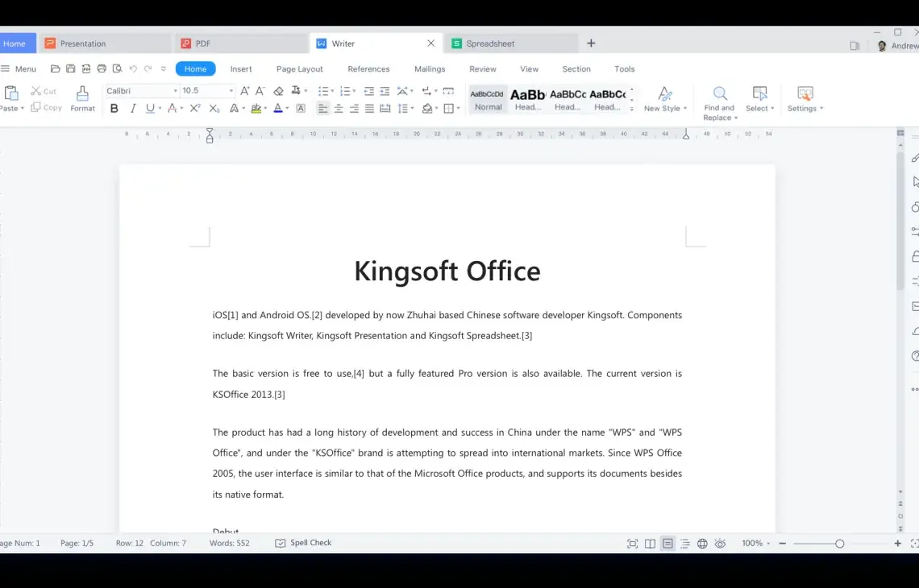Switch to full screen view icon
This screenshot has width=919, height=588.
pos(632,544)
